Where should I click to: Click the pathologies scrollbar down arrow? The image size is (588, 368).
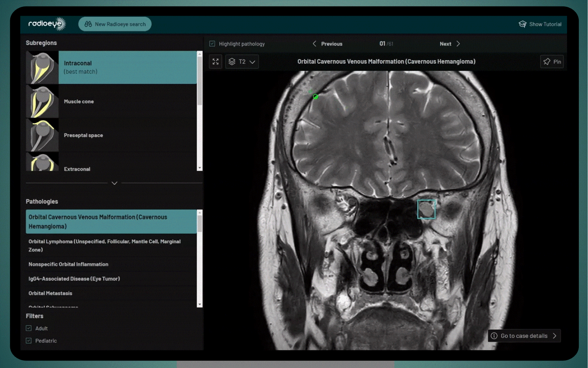click(x=200, y=305)
